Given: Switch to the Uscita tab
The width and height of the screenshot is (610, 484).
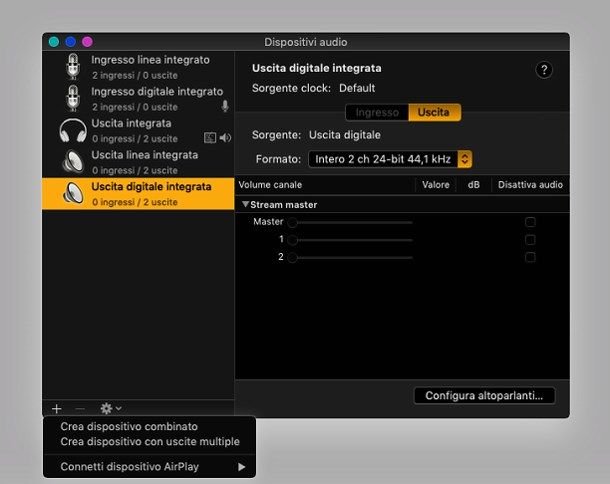Looking at the screenshot, I should coord(434,112).
